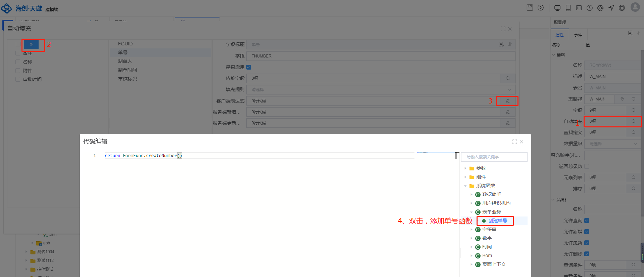Check the 名称 field checkbox
This screenshot has width=644, height=277.
click(18, 62)
